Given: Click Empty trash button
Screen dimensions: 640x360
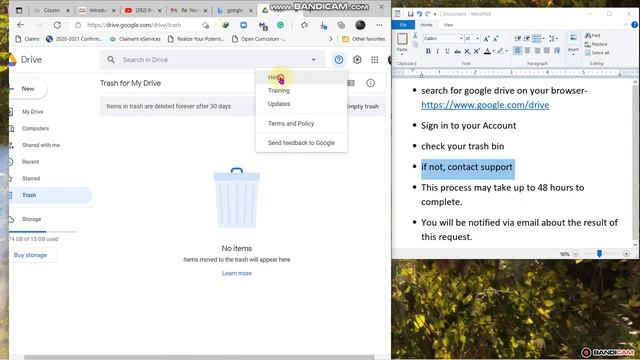Looking at the screenshot, I should coord(362,106).
